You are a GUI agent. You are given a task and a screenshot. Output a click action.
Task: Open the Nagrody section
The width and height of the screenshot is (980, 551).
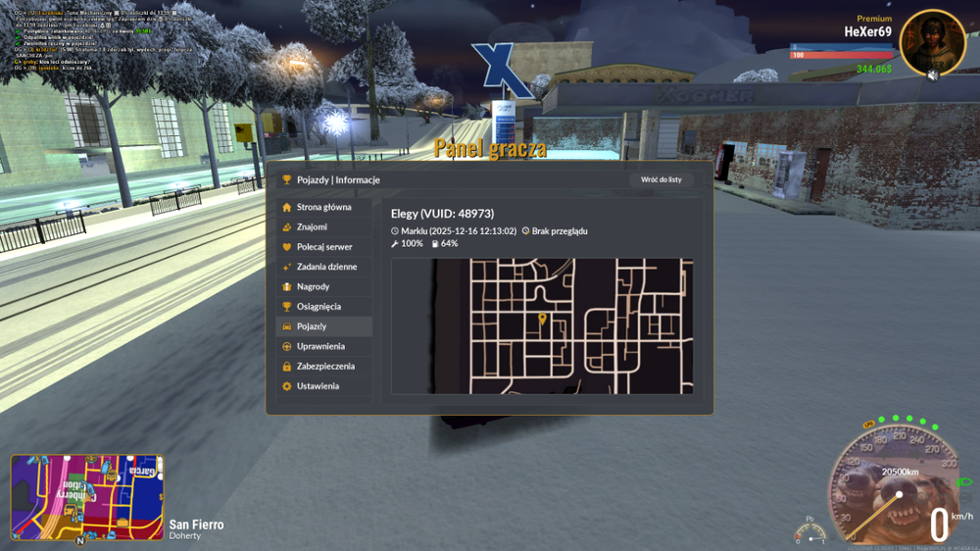pyautogui.click(x=323, y=287)
